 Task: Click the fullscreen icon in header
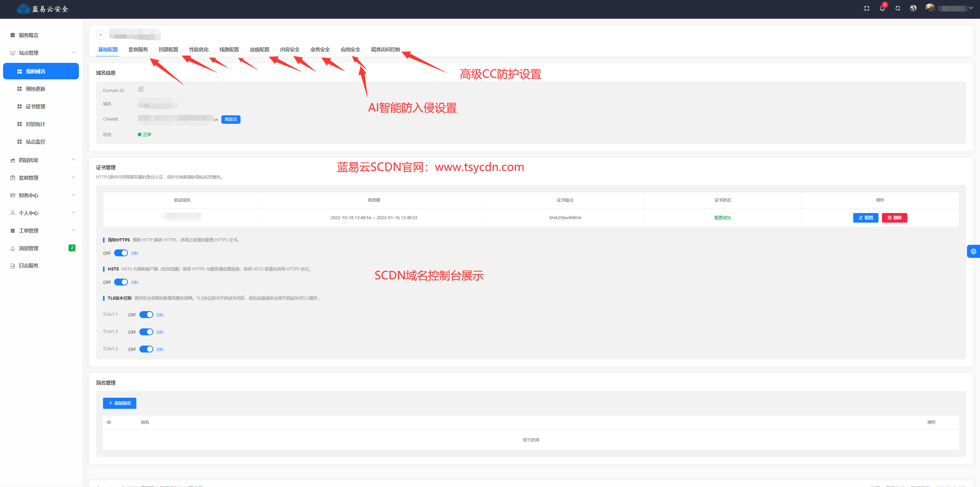click(x=867, y=8)
